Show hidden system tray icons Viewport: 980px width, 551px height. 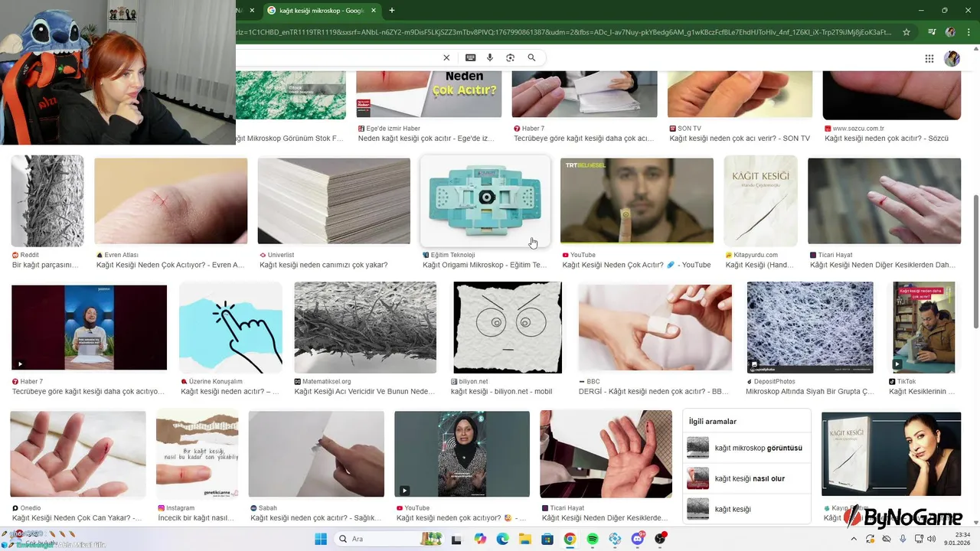855,539
